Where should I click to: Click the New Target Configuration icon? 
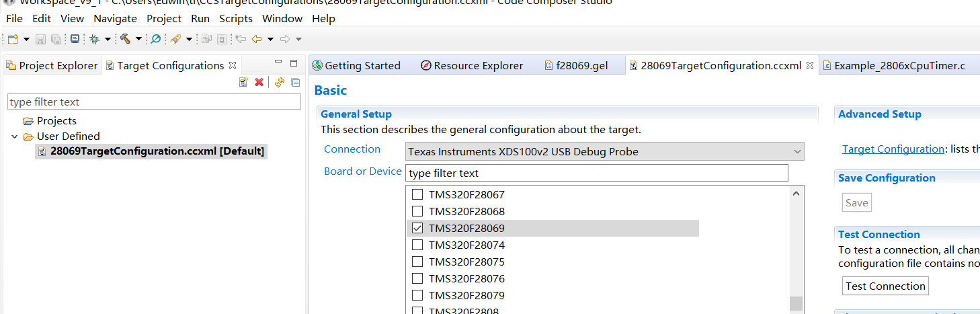coord(244,82)
